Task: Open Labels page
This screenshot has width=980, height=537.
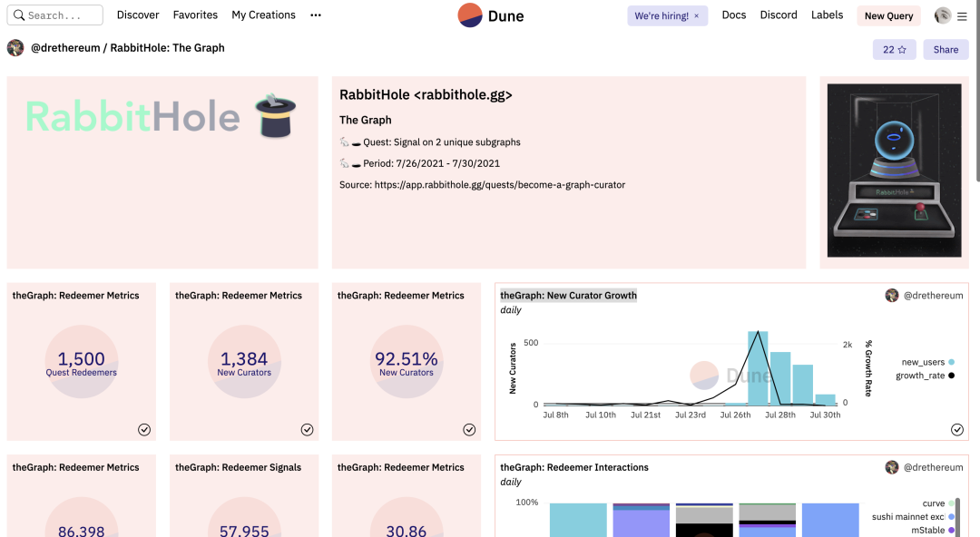Action: pos(827,15)
